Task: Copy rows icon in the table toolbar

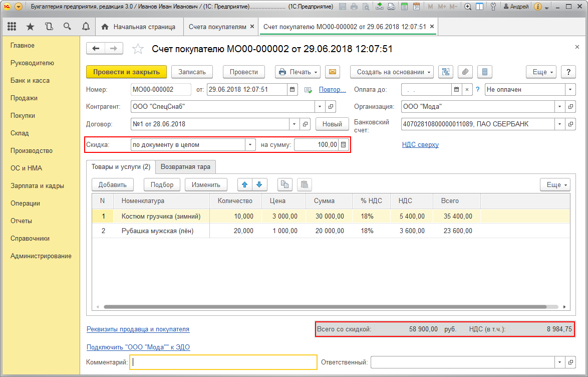Action: point(284,185)
